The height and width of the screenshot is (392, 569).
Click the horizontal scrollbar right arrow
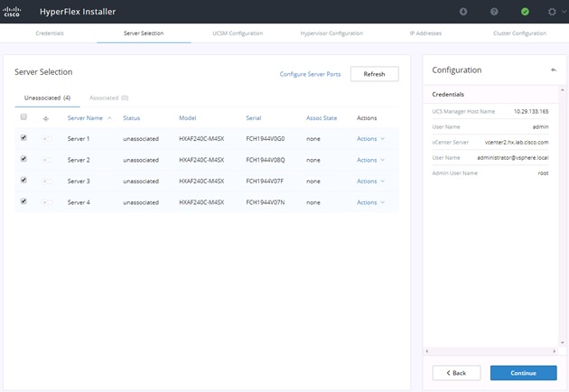click(x=555, y=351)
